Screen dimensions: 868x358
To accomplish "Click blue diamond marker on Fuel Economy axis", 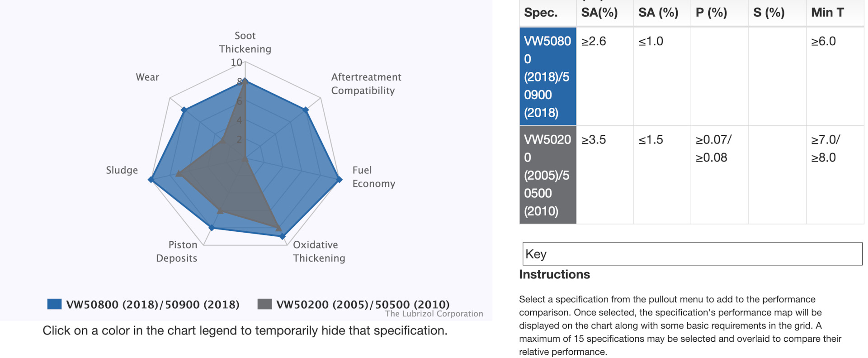I will pyautogui.click(x=339, y=180).
